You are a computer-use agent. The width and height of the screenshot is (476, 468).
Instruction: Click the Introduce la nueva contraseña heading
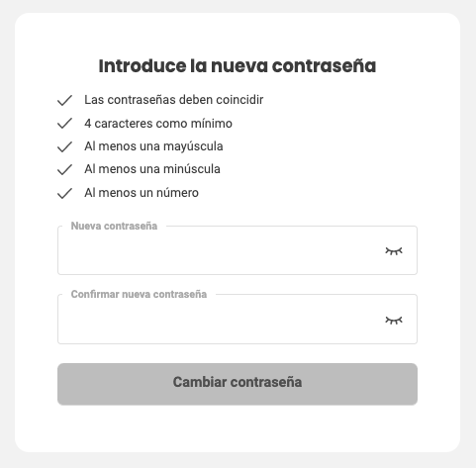238,66
